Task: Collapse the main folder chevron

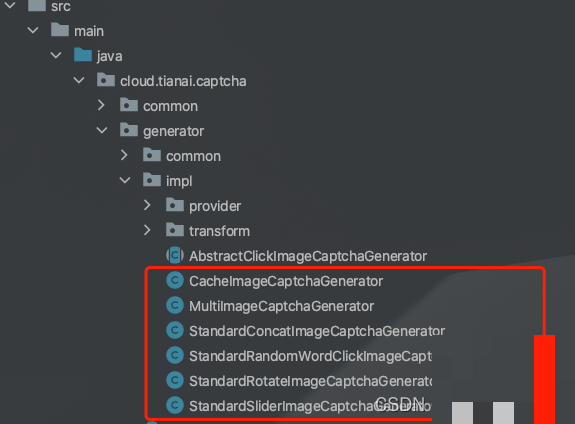Action: click(x=33, y=30)
